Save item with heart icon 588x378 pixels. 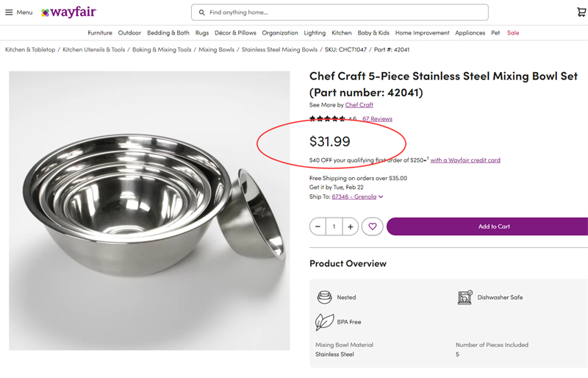(x=373, y=227)
